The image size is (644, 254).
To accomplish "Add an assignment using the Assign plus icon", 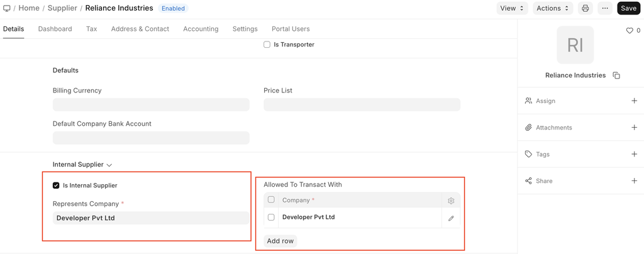I will pyautogui.click(x=634, y=101).
